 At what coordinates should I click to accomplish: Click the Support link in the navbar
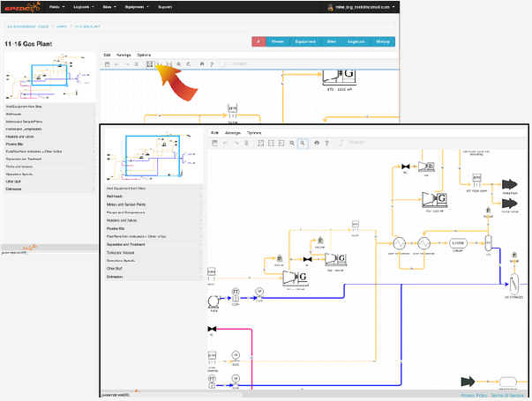(165, 7)
